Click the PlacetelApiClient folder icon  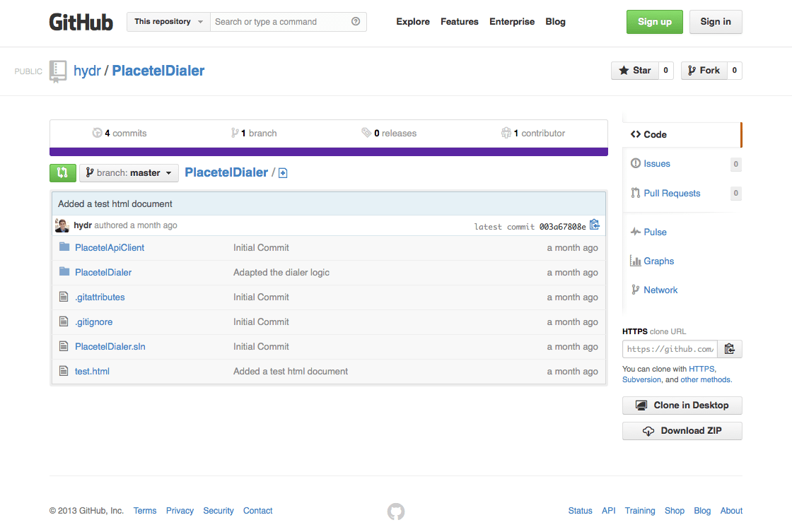[x=64, y=247]
